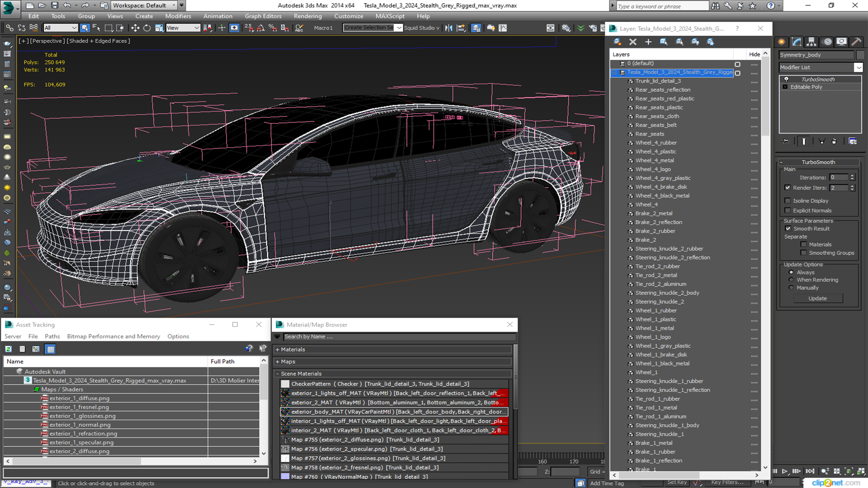Open the Display tab in command panel
Image resolution: width=868 pixels, height=488 pixels.
pyautogui.click(x=841, y=42)
